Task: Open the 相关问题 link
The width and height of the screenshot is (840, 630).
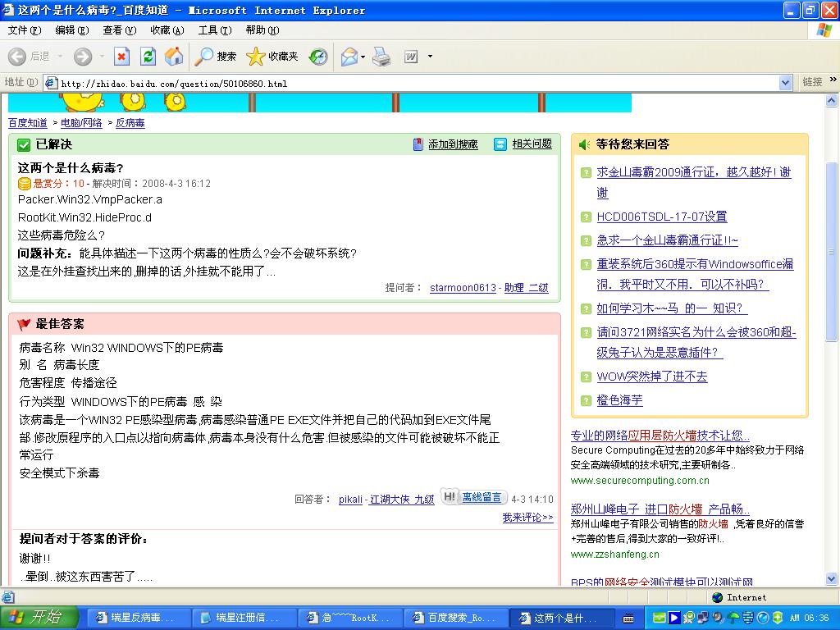Action: click(532, 144)
